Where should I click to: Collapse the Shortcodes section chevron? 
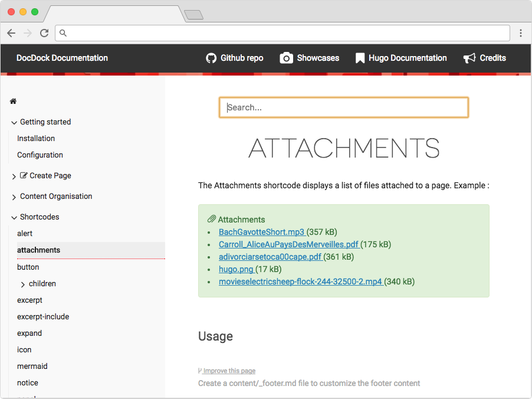tap(14, 218)
